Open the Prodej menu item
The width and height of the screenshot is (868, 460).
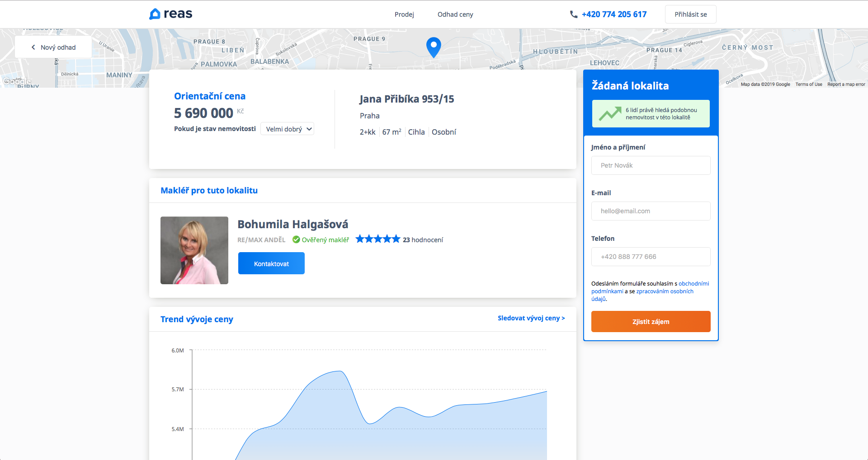(x=404, y=14)
